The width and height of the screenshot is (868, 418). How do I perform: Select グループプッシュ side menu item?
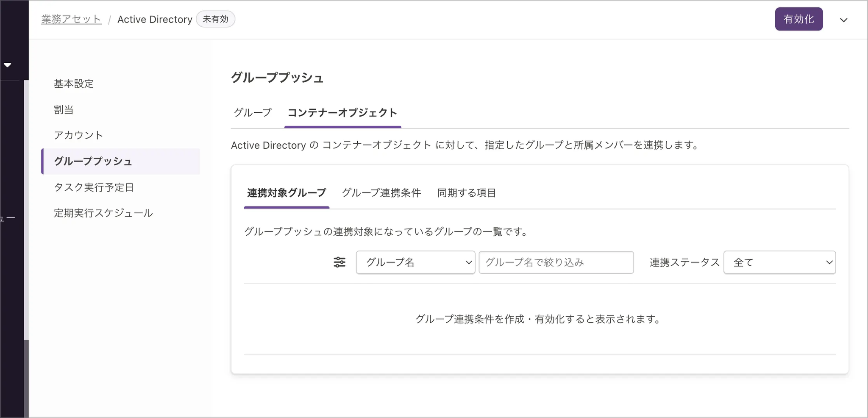93,162
